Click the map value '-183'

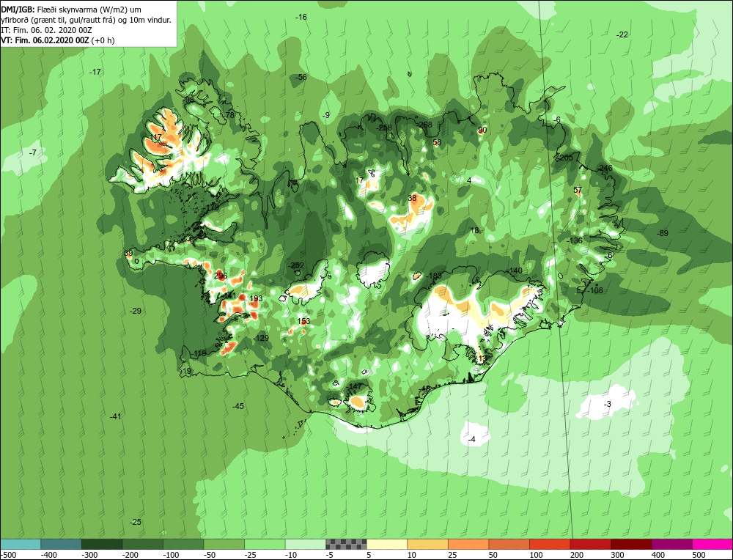click(x=434, y=276)
